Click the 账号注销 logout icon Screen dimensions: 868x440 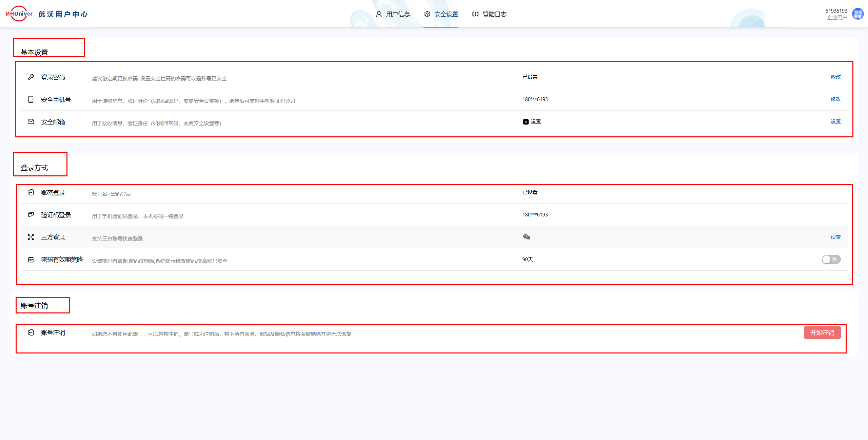point(31,332)
